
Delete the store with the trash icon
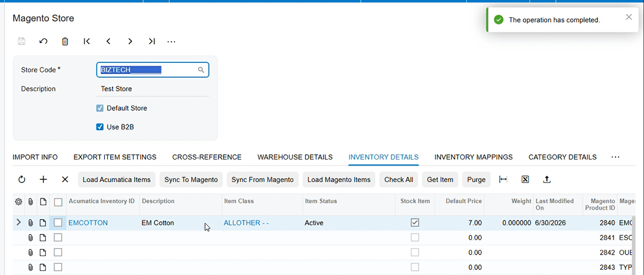(65, 42)
